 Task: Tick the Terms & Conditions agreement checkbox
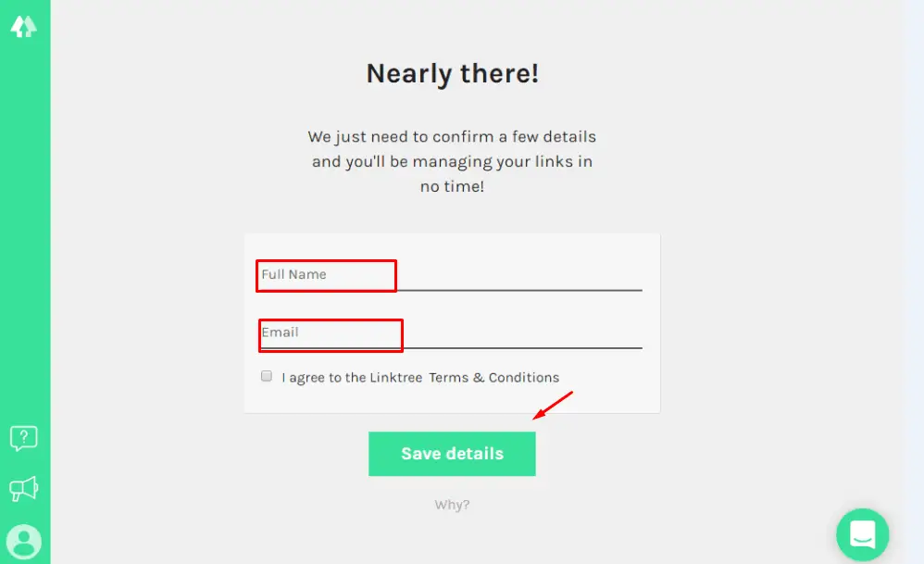pyautogui.click(x=267, y=377)
